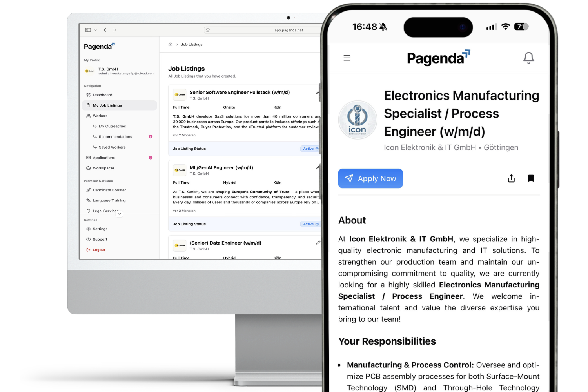The width and height of the screenshot is (588, 392).
Task: Click the page settings icon in address bar
Action: pyautogui.click(x=208, y=30)
